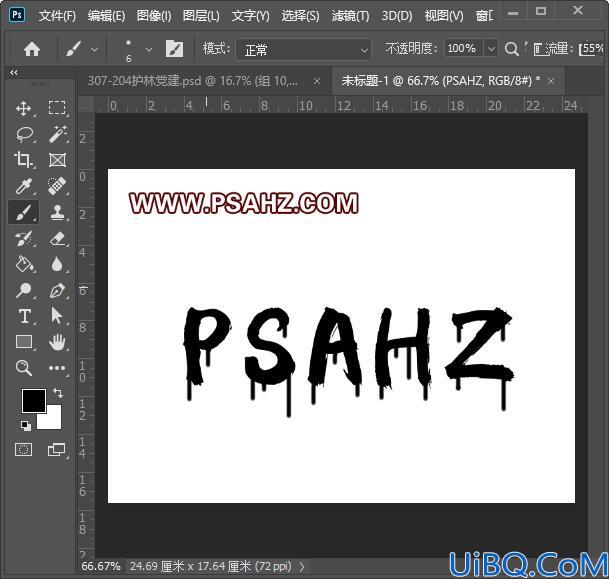This screenshot has width=609, height=579.
Task: Click the flow 55% input field
Action: pos(593,49)
